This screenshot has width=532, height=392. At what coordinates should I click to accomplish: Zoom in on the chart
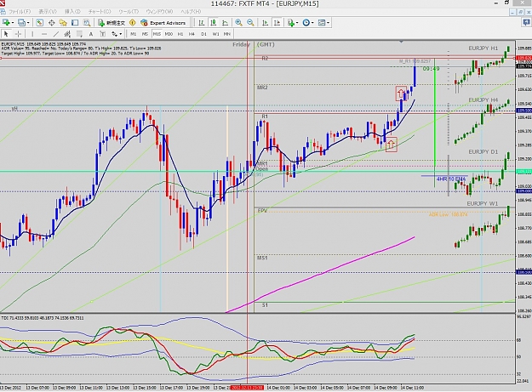point(239,23)
